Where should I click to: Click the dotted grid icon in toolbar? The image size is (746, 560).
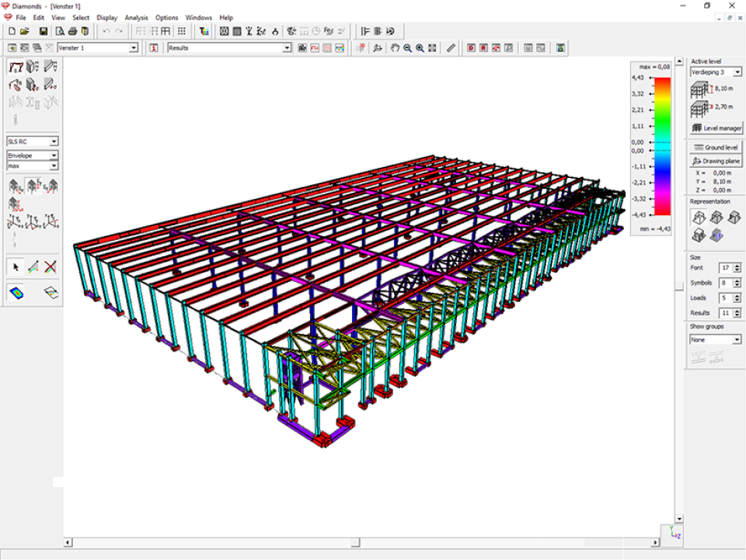(181, 31)
